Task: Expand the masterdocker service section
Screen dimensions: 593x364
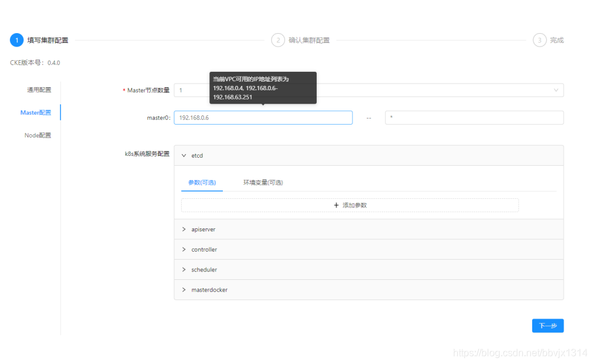Action: [184, 290]
